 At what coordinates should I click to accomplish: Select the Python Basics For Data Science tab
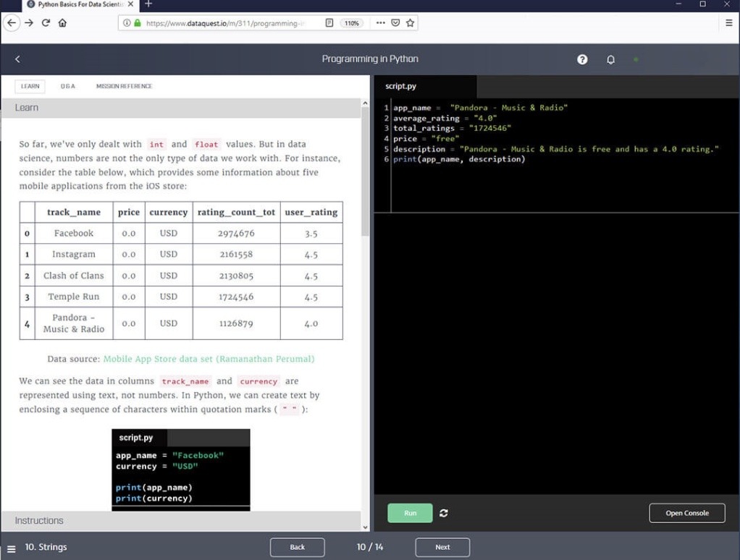[80, 5]
